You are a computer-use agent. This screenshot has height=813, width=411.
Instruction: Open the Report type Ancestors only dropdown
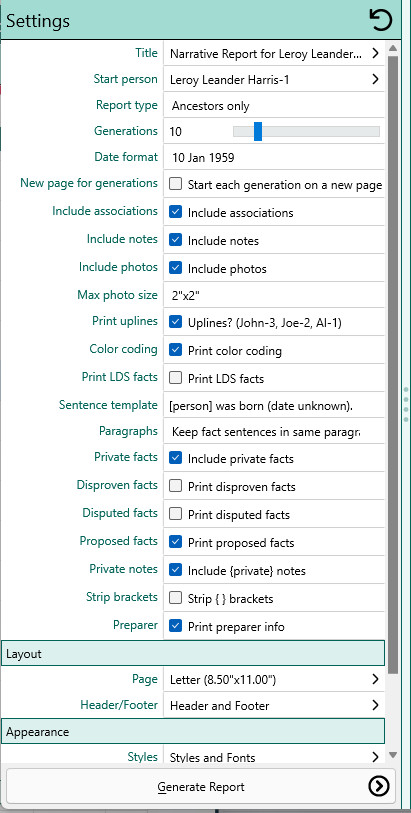274,106
